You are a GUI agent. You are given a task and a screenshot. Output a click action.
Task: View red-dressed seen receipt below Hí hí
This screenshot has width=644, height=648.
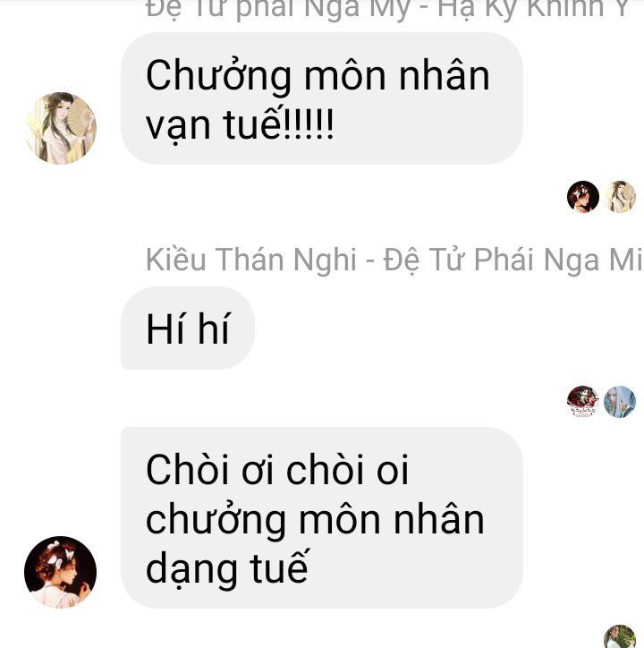[x=583, y=402]
